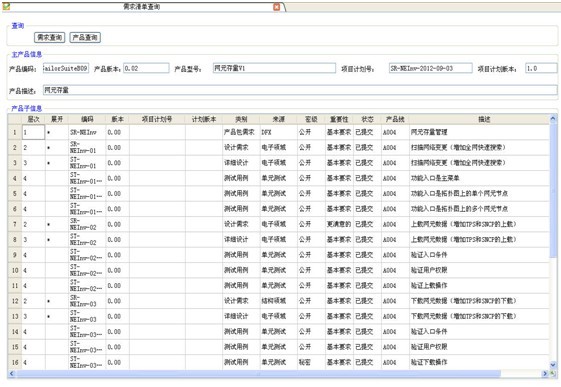
Task: Click the 网元存量管理 description cell
Action: 479,132
